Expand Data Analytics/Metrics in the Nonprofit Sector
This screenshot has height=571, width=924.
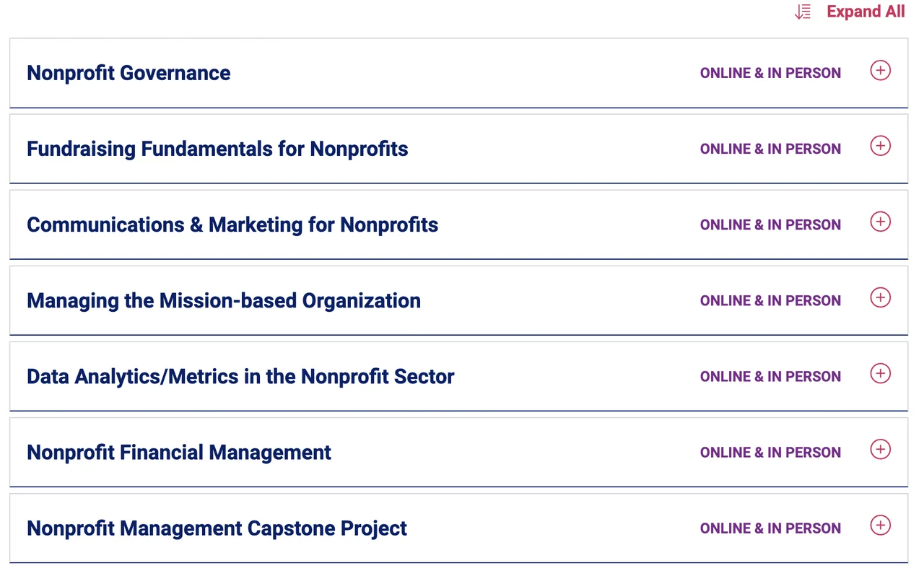[x=240, y=376]
